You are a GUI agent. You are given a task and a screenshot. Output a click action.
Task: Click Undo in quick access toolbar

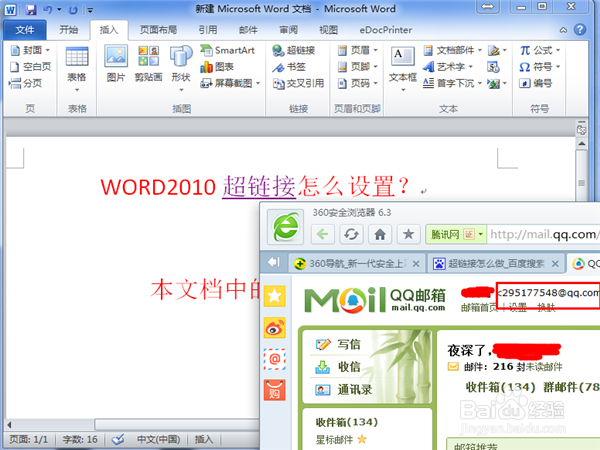pos(48,10)
